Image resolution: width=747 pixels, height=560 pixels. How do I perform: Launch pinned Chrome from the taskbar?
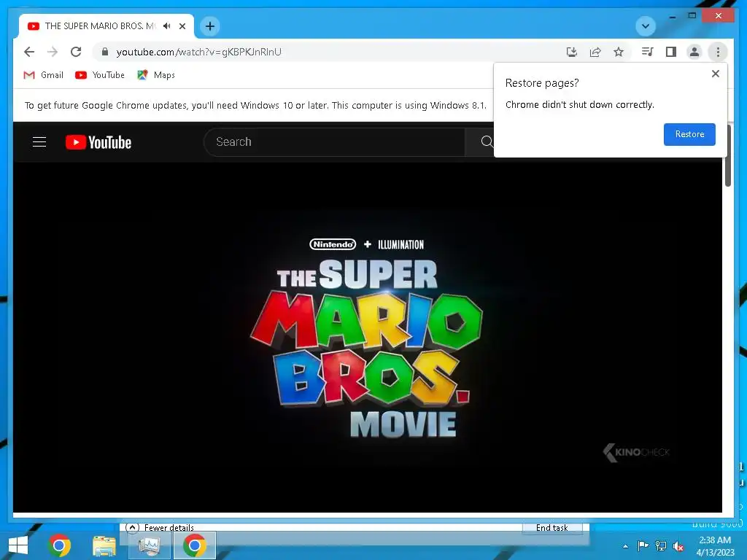click(x=60, y=545)
